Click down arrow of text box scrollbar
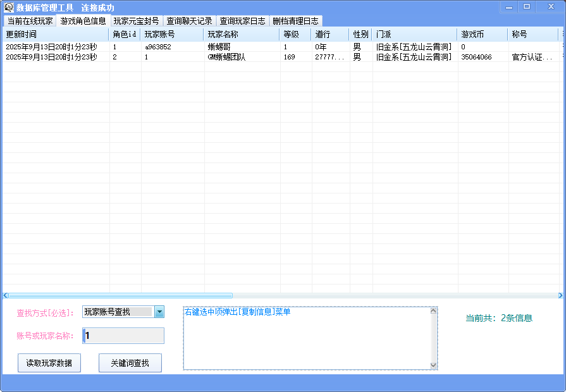Image resolution: width=566 pixels, height=392 pixels. tap(433, 365)
